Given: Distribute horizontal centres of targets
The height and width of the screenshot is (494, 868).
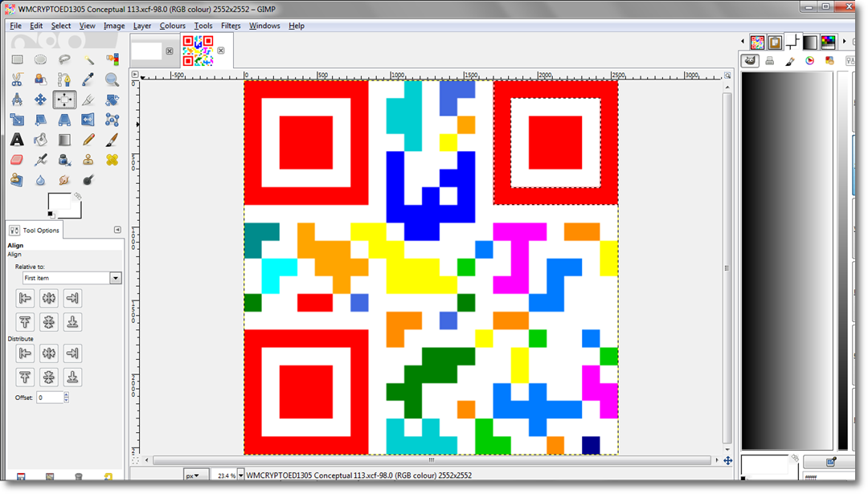Looking at the screenshot, I should coord(49,353).
